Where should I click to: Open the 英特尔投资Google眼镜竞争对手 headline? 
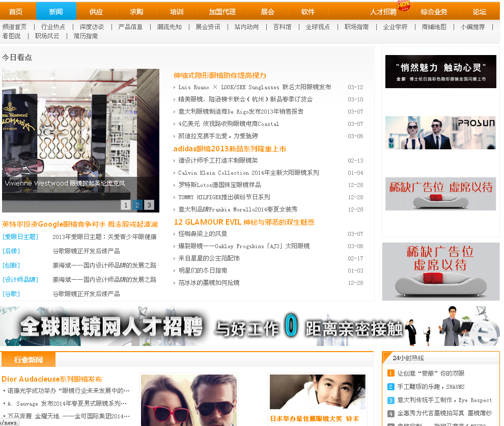tap(80, 224)
